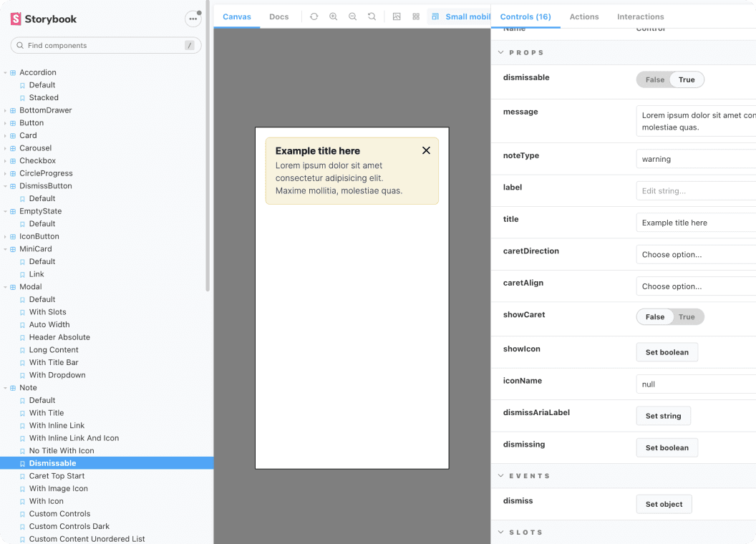
Task: Click the iconName null field
Action: [x=696, y=384]
